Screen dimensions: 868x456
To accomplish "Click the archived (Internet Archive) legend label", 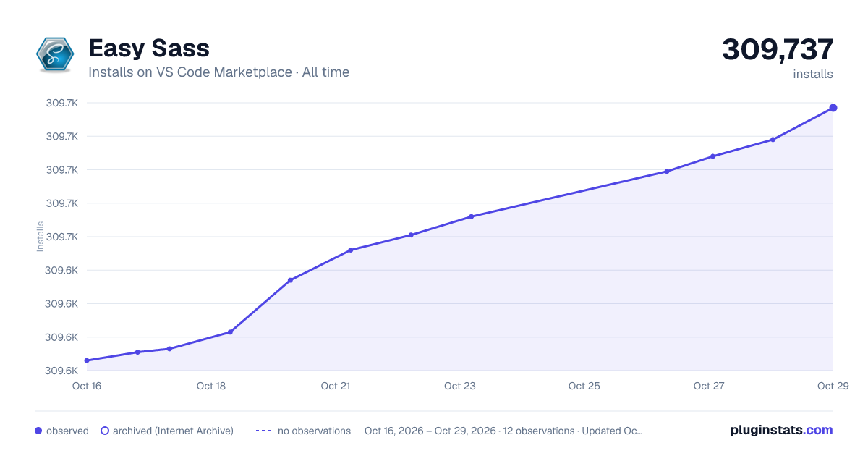I will click(x=173, y=431).
